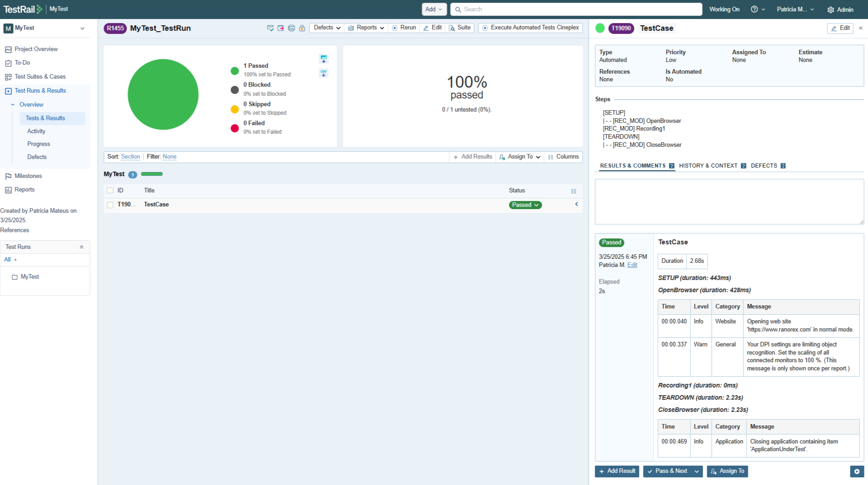Switch to History & Context tab
Screen dimensions: 868x485
tap(708, 166)
